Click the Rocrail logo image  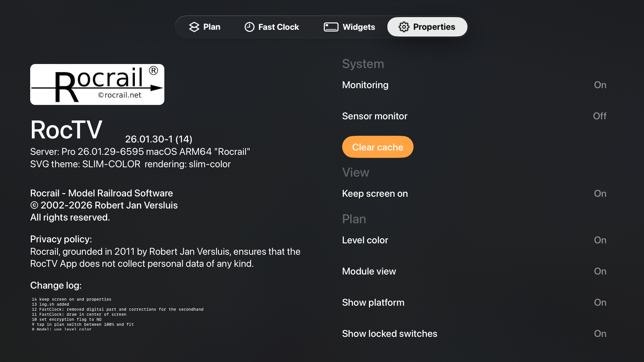pyautogui.click(x=97, y=84)
